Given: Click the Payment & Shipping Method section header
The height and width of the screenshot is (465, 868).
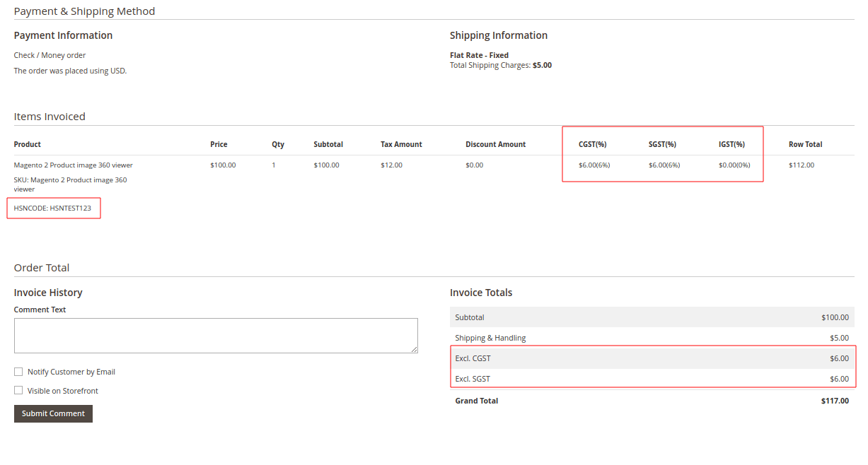Looking at the screenshot, I should pos(84,11).
